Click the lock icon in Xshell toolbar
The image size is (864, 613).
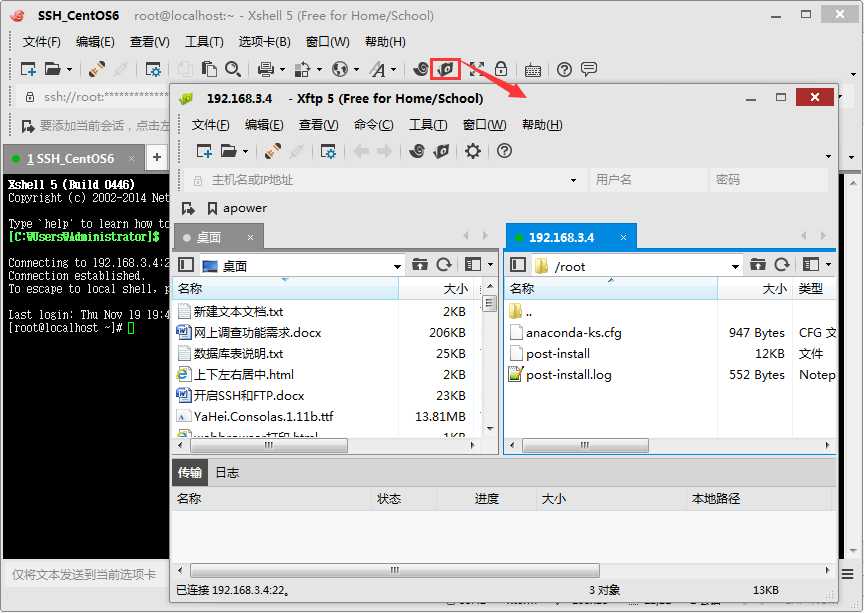tap(501, 69)
